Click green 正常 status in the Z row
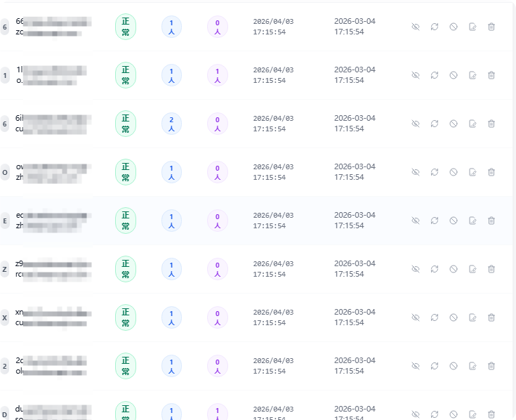 (x=126, y=269)
